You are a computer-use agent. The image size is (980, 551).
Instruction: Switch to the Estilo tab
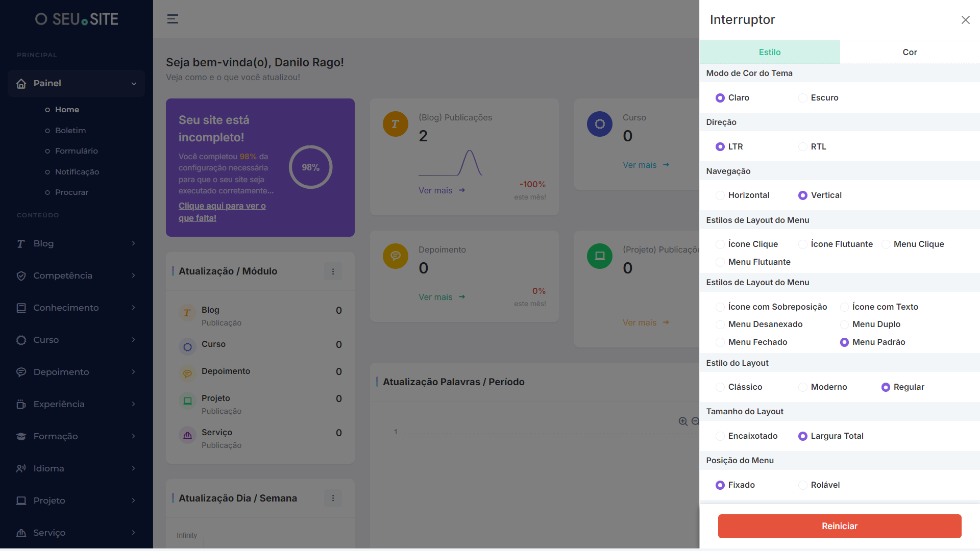(x=770, y=52)
